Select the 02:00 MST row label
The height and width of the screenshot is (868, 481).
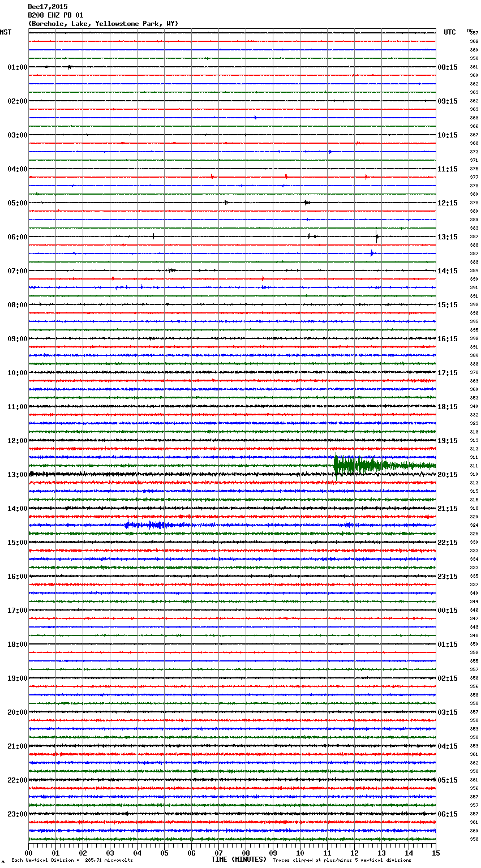[x=18, y=101]
